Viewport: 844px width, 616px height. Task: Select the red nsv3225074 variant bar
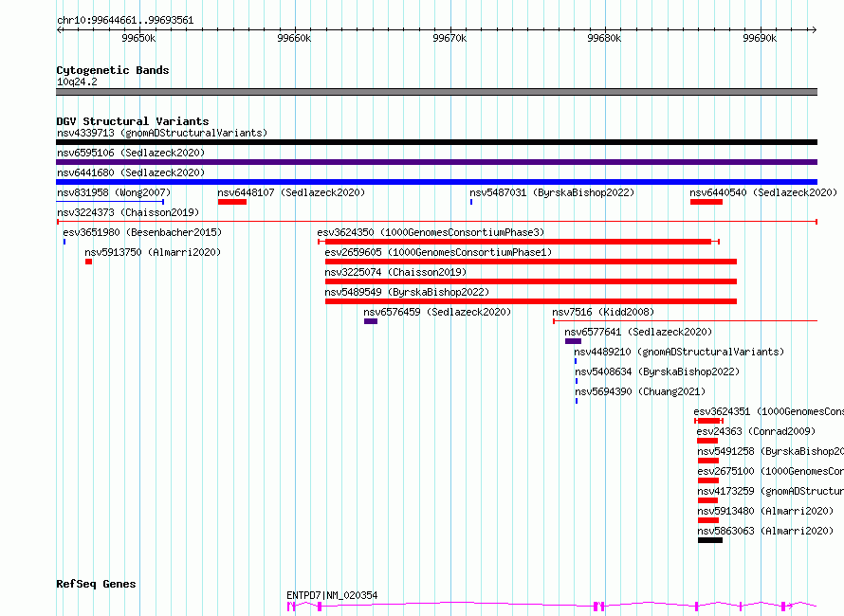point(531,281)
